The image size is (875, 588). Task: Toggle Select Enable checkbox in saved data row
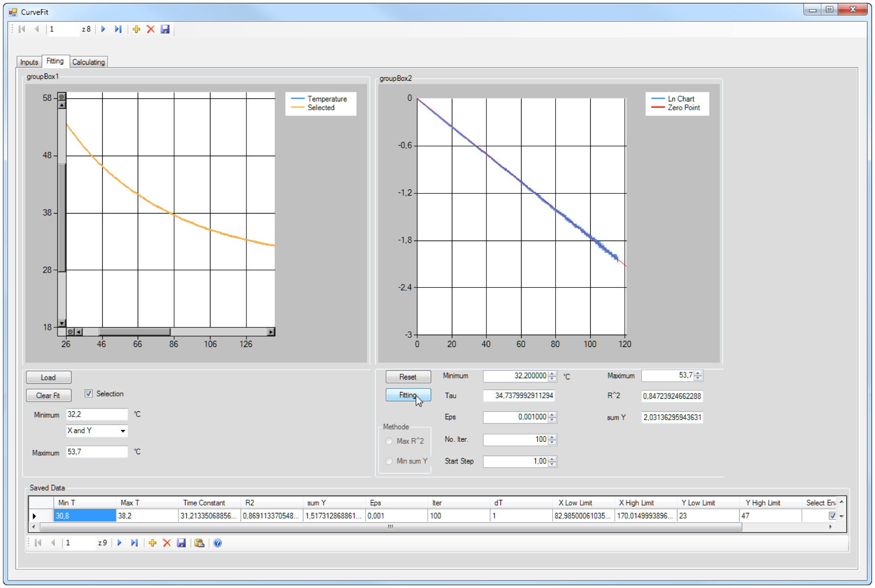pyautogui.click(x=832, y=516)
